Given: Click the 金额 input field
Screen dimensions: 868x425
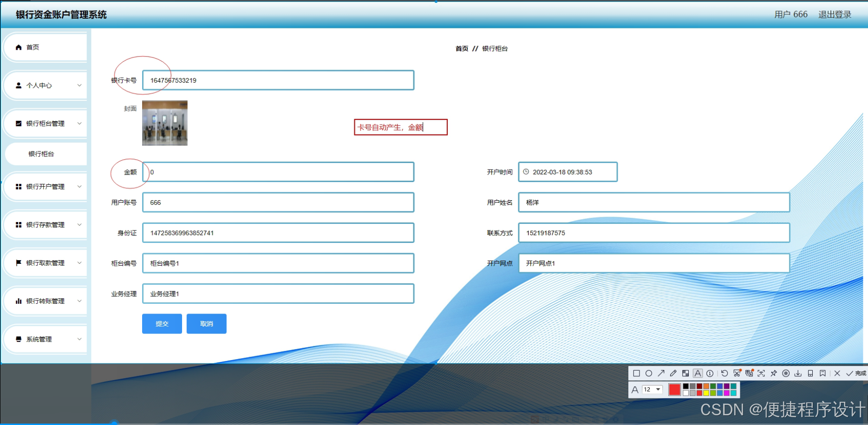Looking at the screenshot, I should 278,172.
